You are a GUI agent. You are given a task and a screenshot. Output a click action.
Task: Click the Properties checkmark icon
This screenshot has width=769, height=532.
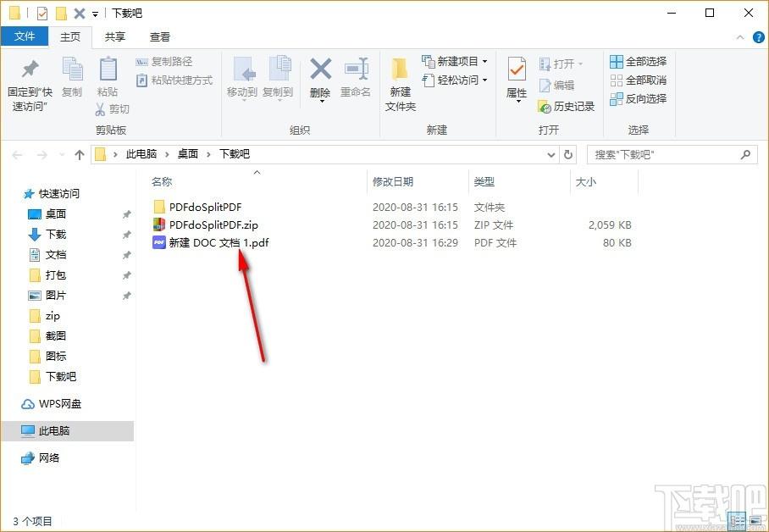pyautogui.click(x=516, y=69)
